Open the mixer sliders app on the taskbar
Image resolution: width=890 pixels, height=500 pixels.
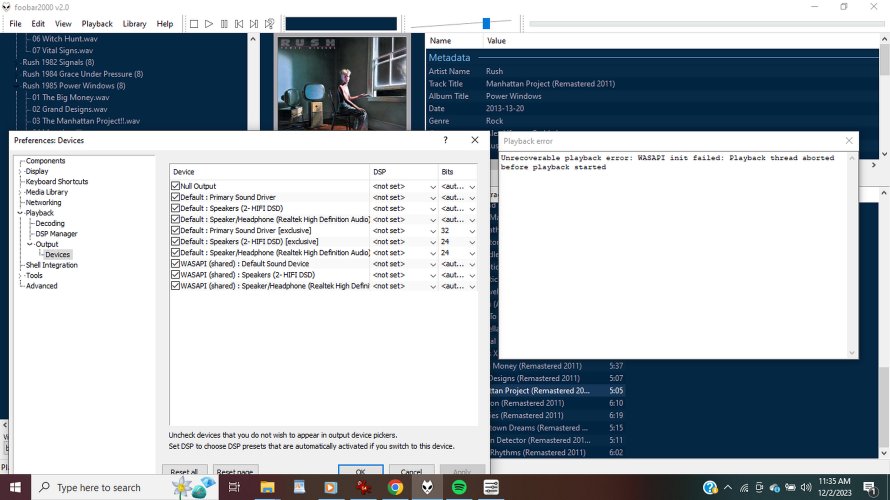[492, 487]
